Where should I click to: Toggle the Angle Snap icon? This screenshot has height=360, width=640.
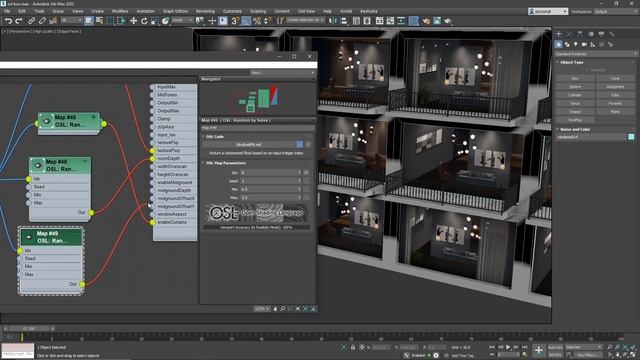pos(246,21)
